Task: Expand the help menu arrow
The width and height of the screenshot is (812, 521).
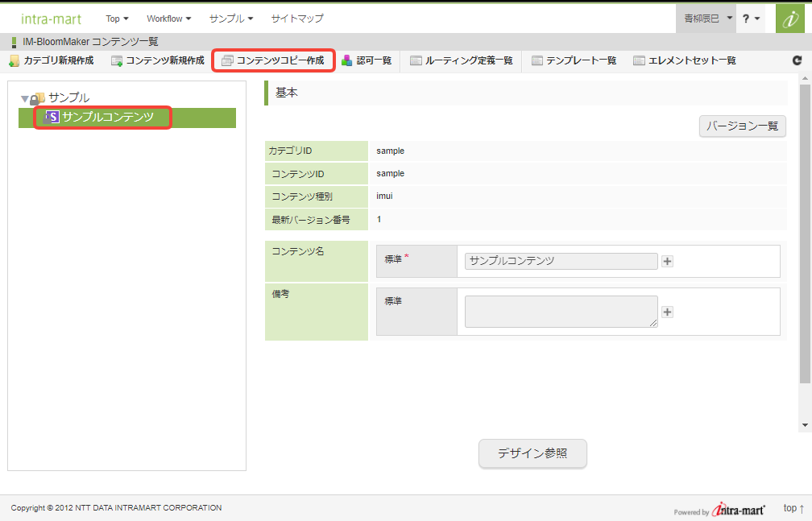Action: (757, 19)
